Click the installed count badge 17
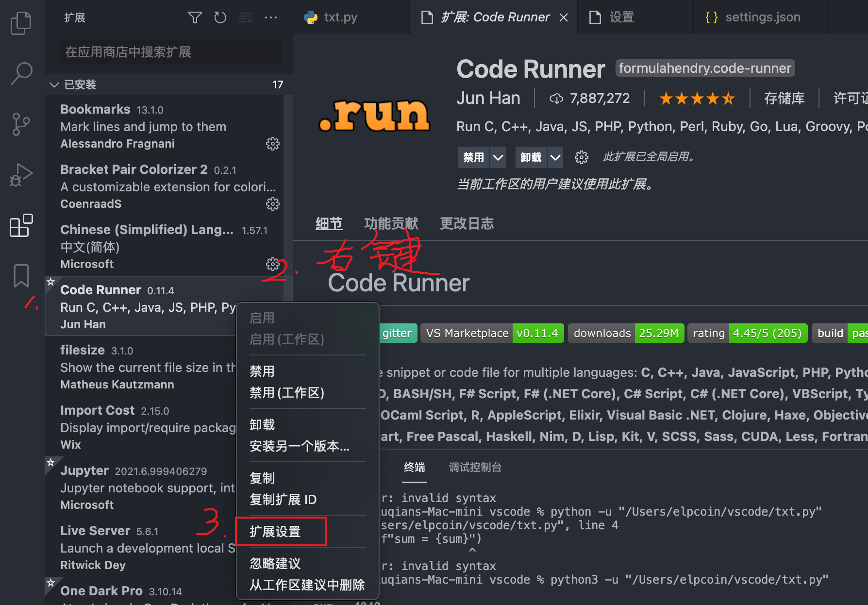The image size is (868, 605). (x=278, y=85)
